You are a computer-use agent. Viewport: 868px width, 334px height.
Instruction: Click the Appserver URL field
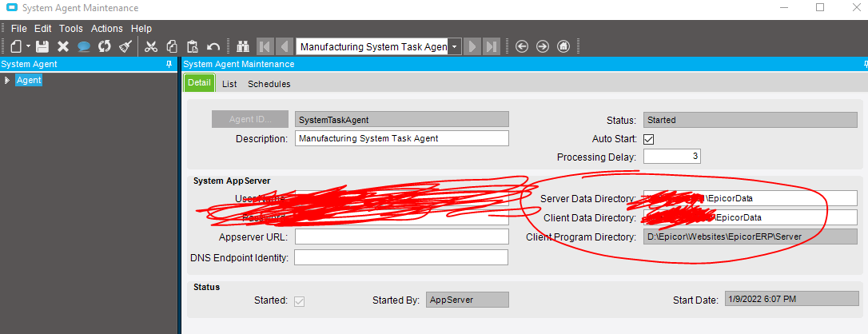pyautogui.click(x=402, y=237)
